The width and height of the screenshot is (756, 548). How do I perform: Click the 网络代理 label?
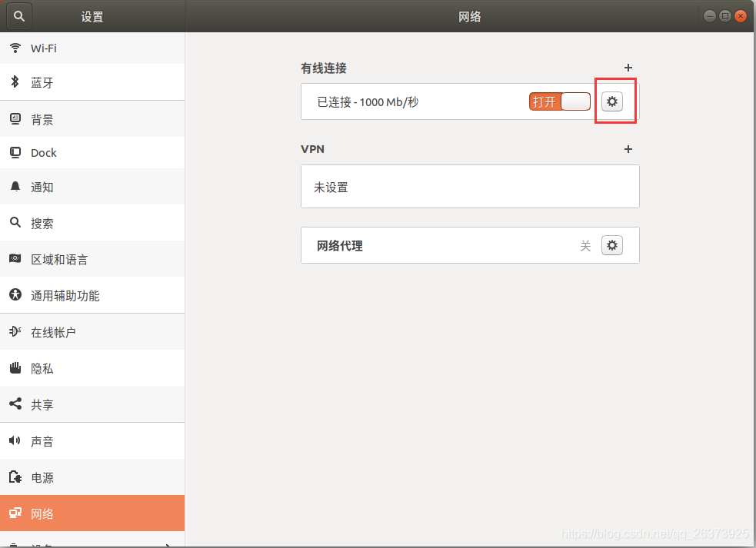(x=339, y=246)
